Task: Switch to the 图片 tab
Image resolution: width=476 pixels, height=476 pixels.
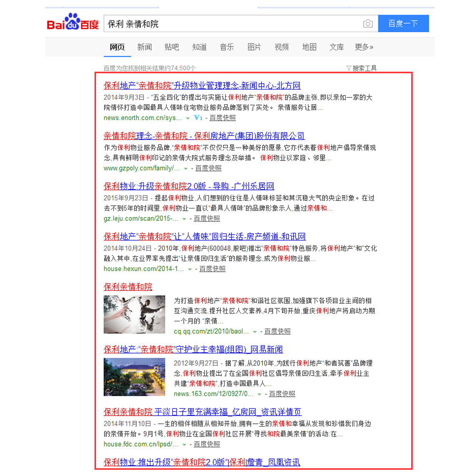Action: point(254,47)
